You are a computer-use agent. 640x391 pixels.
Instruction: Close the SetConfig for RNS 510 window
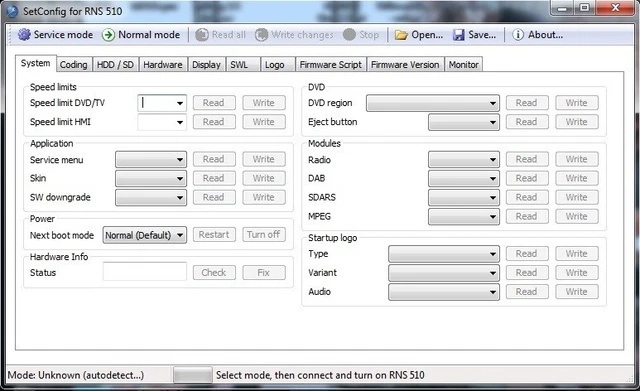tap(616, 7)
